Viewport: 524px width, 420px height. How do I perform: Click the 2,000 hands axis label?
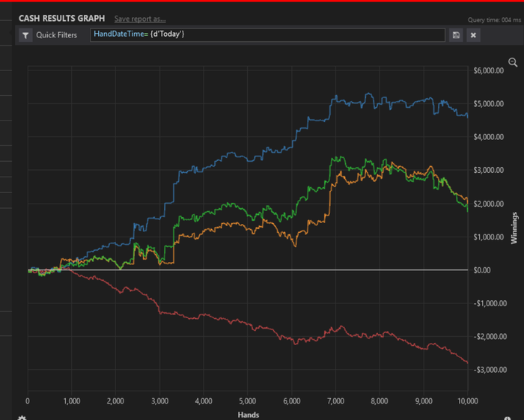pos(115,401)
